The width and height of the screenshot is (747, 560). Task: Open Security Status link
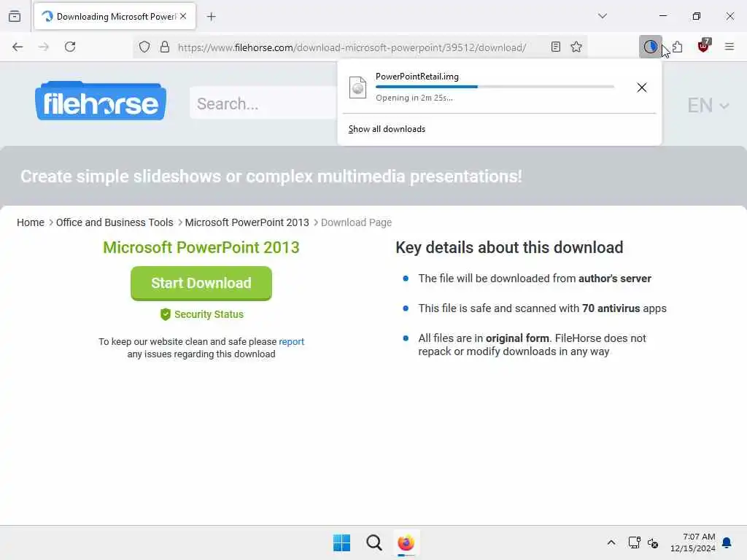point(209,314)
